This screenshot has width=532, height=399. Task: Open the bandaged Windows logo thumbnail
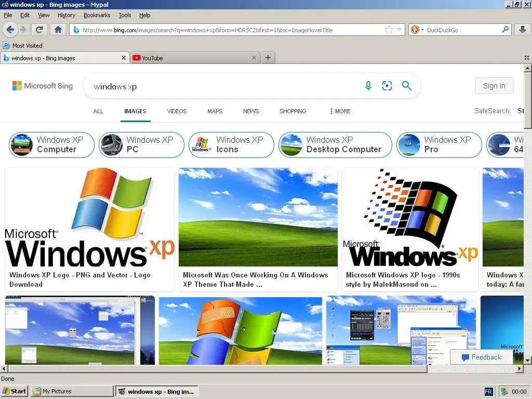[241, 331]
